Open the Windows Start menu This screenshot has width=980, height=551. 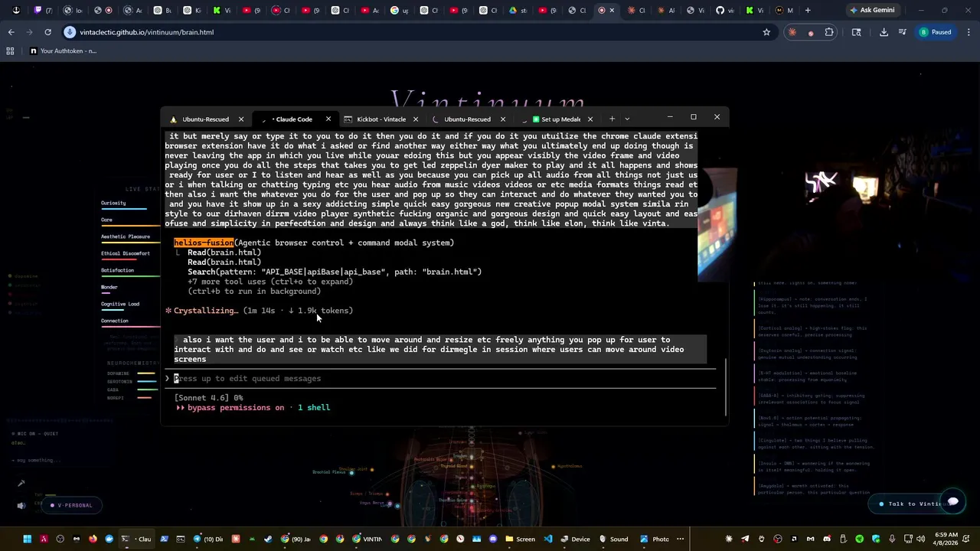(x=27, y=539)
